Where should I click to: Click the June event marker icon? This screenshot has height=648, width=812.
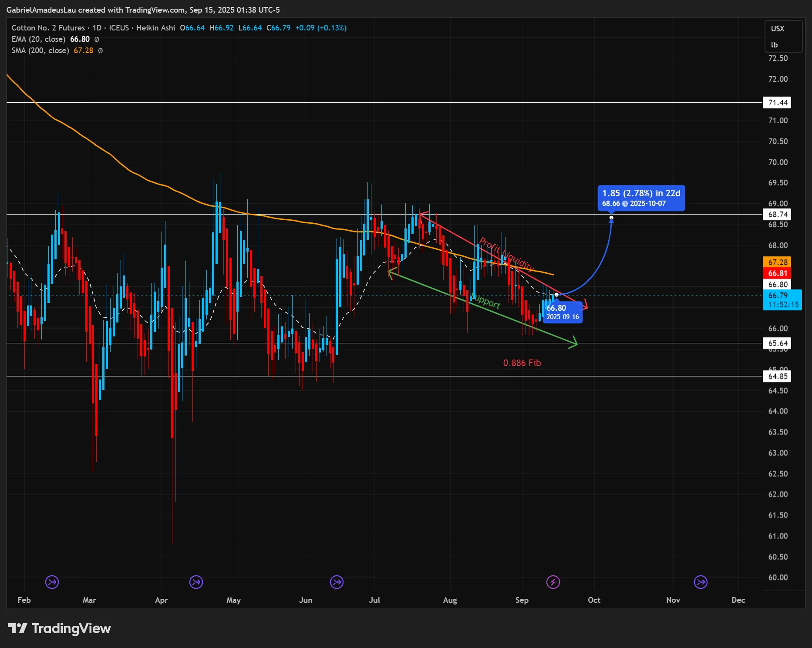pos(337,582)
